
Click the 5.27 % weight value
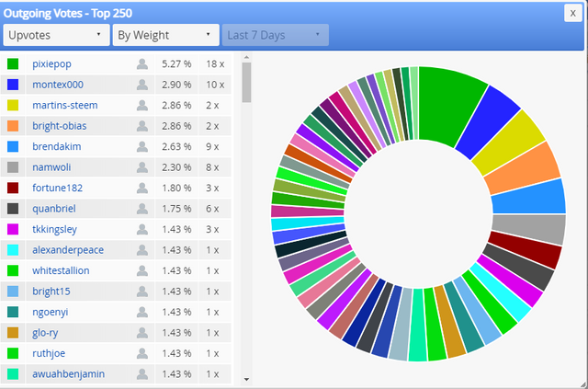(x=176, y=63)
